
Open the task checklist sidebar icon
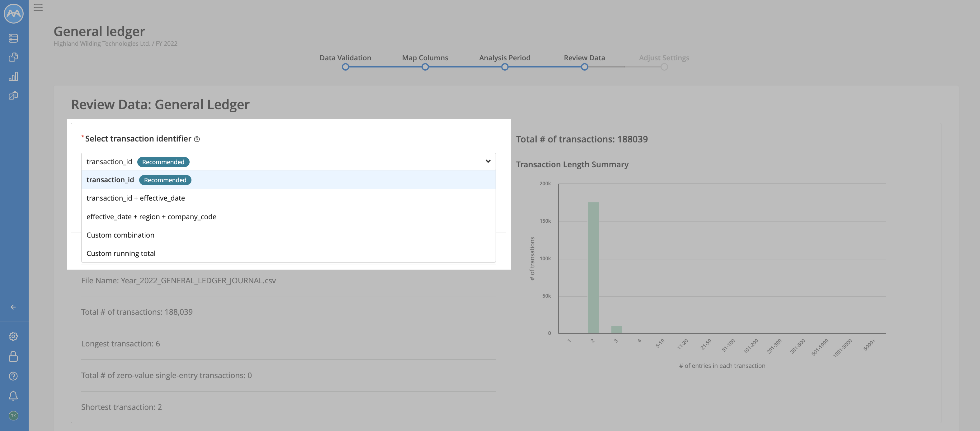point(13,95)
